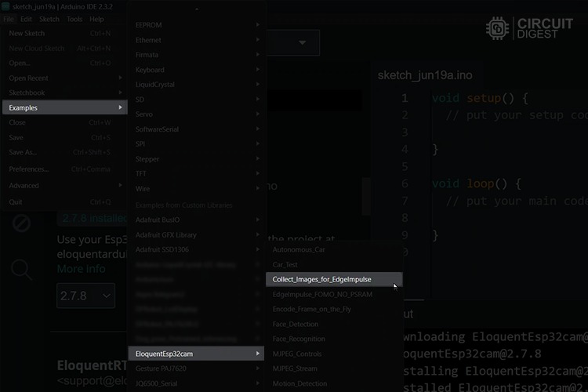Image resolution: width=588 pixels, height=392 pixels.
Task: Open the Help menu
Action: [x=96, y=19]
